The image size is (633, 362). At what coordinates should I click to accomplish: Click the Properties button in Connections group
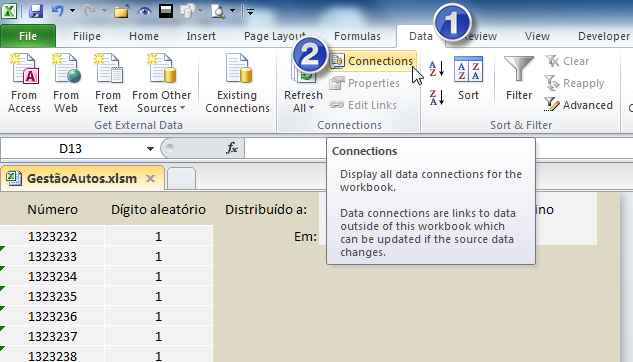pos(365,83)
